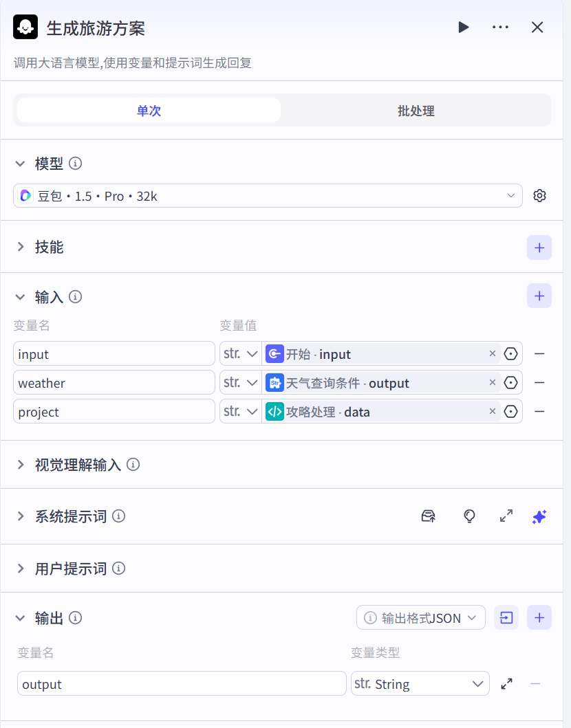The width and height of the screenshot is (571, 728).
Task: Collapse the 模型 section
Action: coord(21,164)
